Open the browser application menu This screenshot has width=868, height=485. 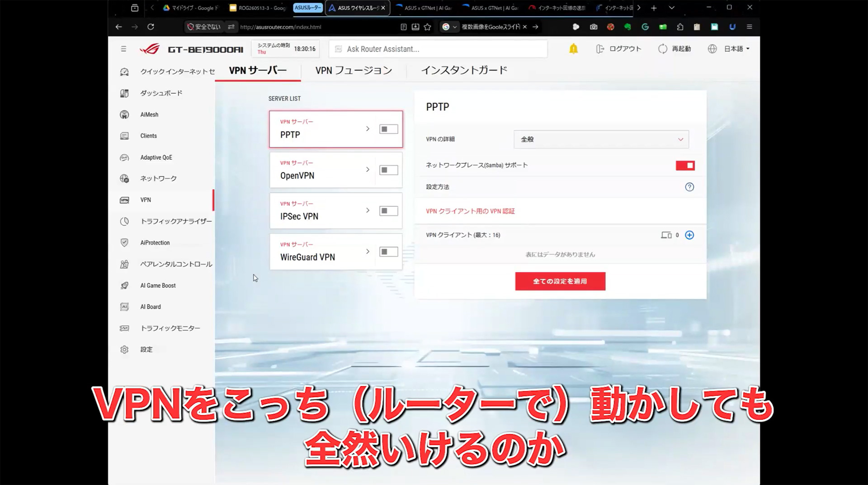pyautogui.click(x=749, y=27)
